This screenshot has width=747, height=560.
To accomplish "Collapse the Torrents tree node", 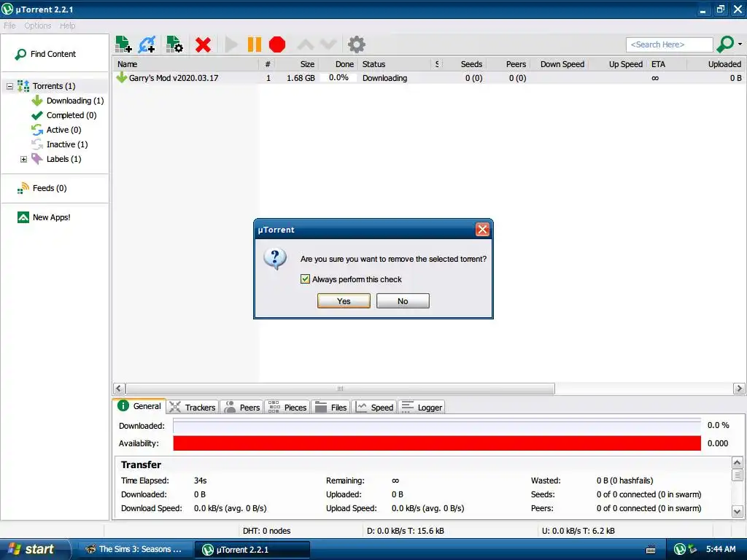I will 9,86.
